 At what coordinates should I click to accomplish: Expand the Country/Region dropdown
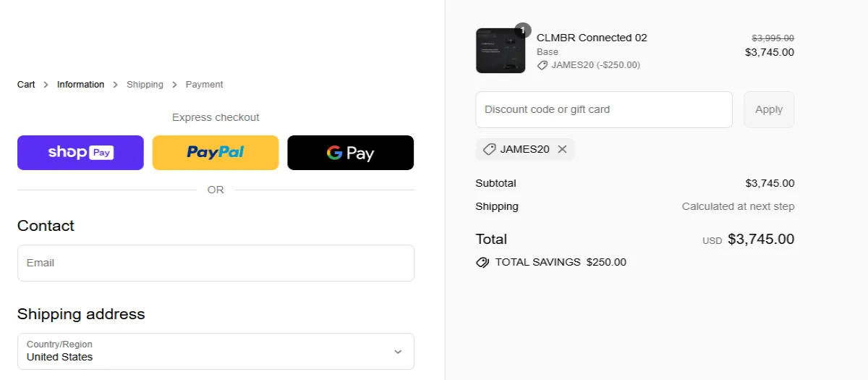click(x=216, y=351)
